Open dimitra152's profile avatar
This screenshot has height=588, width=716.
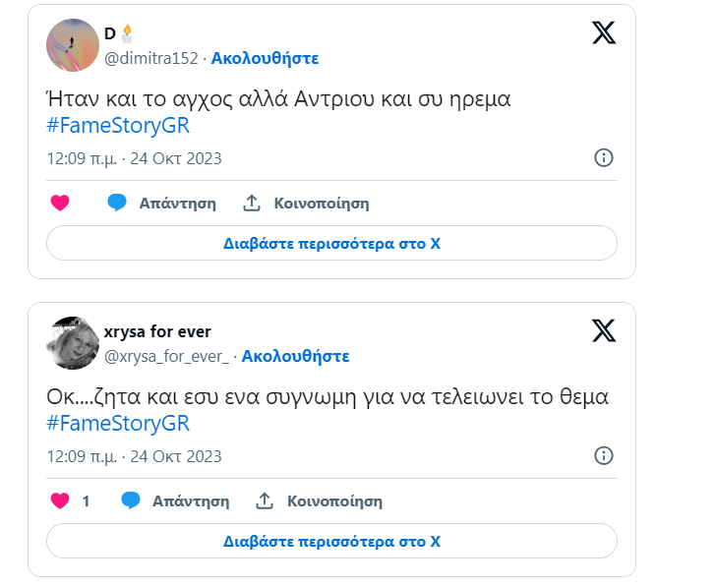point(72,45)
